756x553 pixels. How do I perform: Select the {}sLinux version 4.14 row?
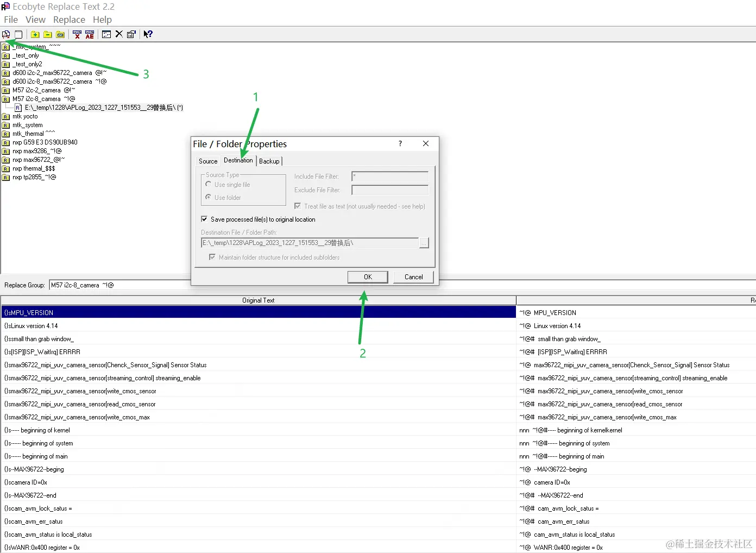(x=259, y=326)
